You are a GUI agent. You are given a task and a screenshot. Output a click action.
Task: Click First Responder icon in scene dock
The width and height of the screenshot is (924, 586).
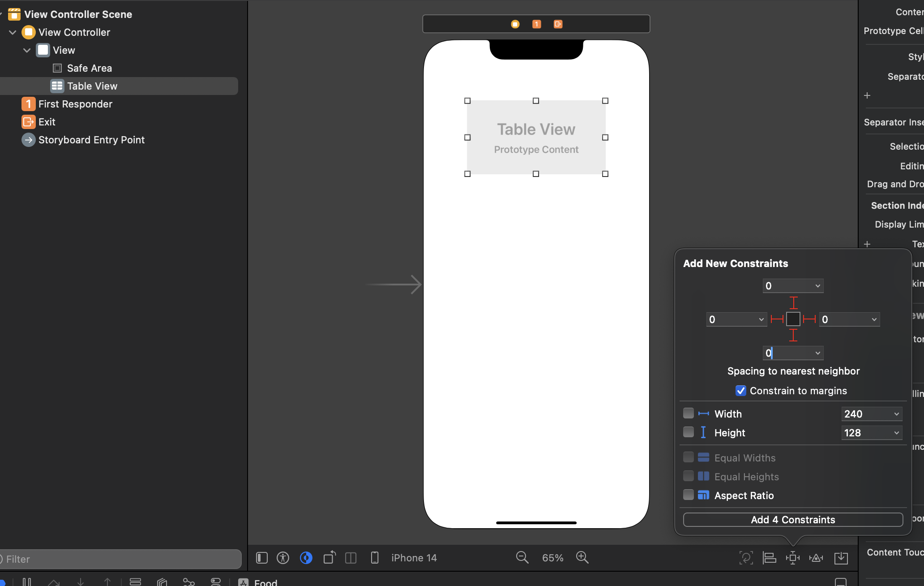537,24
